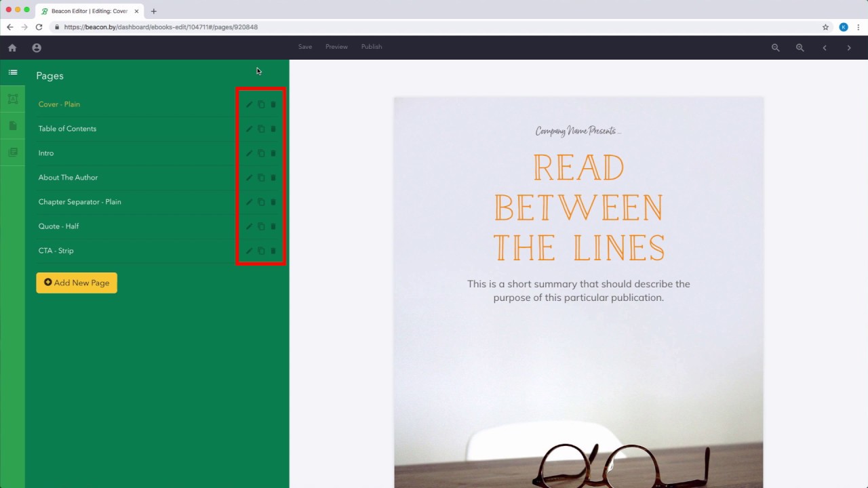Image resolution: width=868 pixels, height=488 pixels.
Task: Publish the ebook
Action: coord(372,47)
